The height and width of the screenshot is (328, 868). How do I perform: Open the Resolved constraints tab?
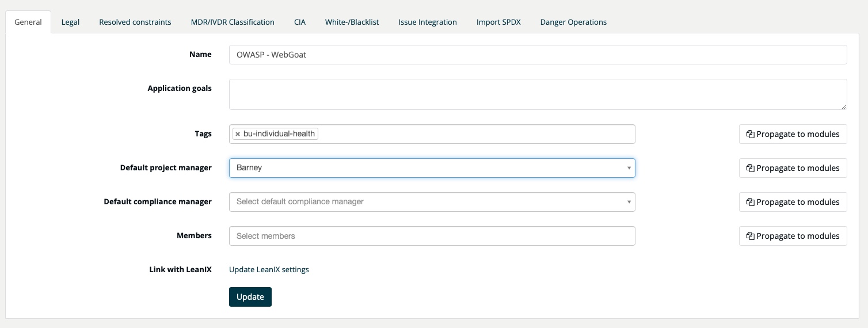pos(135,22)
